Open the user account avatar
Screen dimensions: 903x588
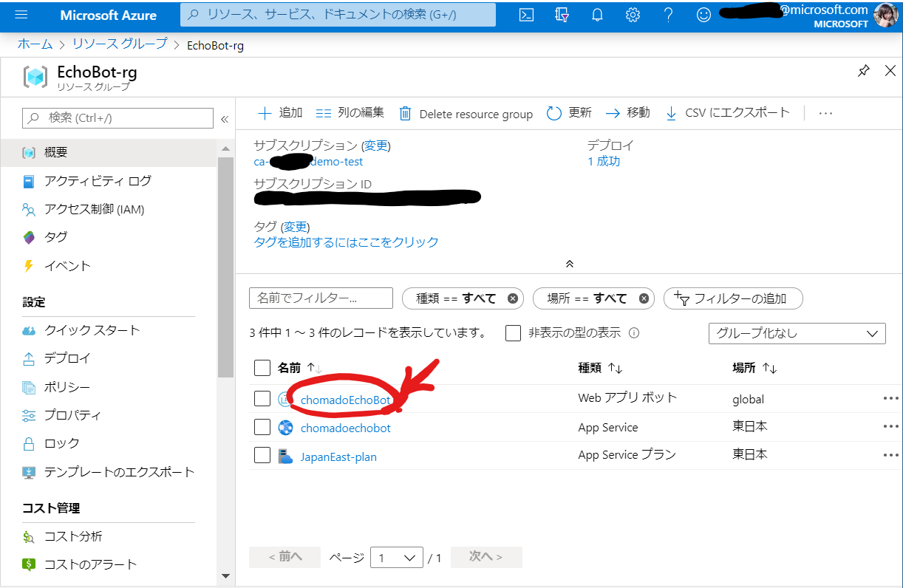885,16
